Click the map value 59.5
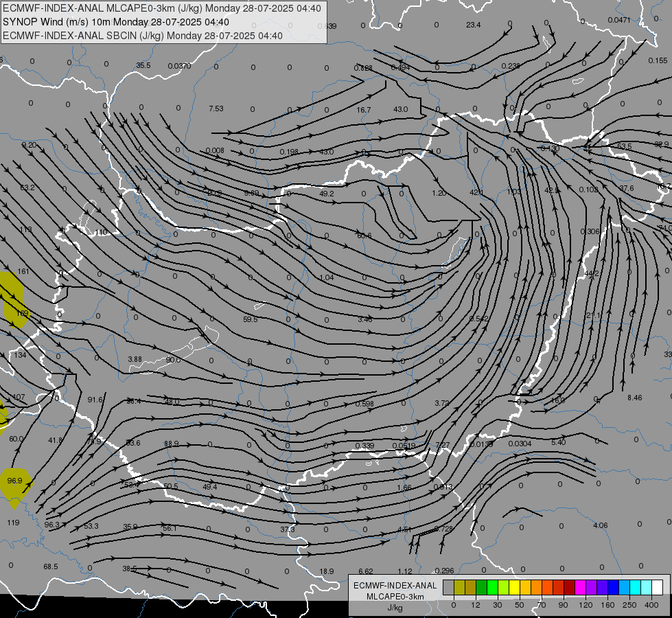 point(250,319)
